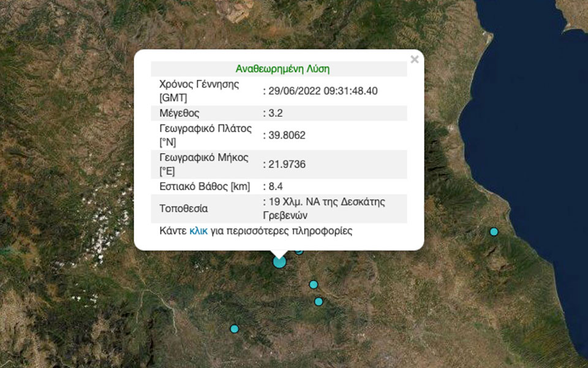Click the epicenter marker for the 3.2 magnitude quake
Viewport: 588px width, 368px height.
[x=279, y=262]
